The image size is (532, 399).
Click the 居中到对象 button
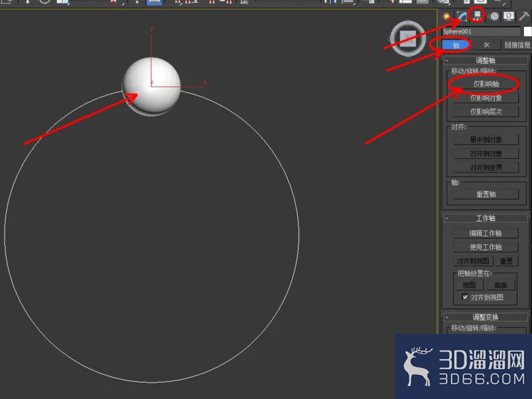[x=486, y=140]
